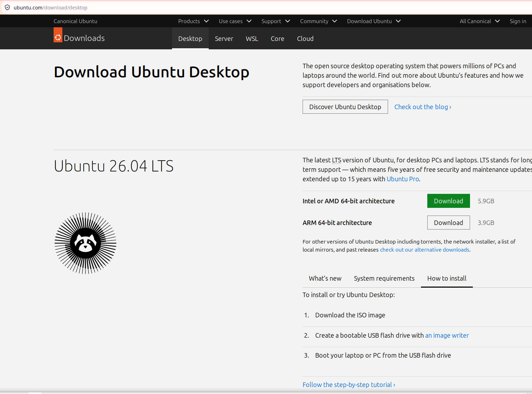Click the Discover Ubuntu Desktop button
This screenshot has width=532, height=394.
pos(345,107)
